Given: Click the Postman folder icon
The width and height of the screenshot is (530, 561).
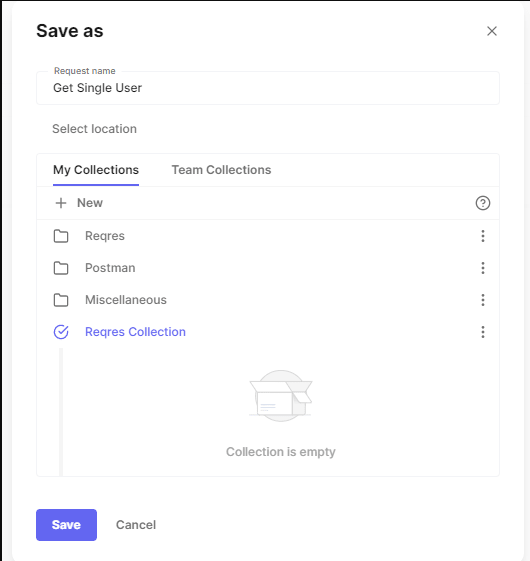Looking at the screenshot, I should click(61, 268).
